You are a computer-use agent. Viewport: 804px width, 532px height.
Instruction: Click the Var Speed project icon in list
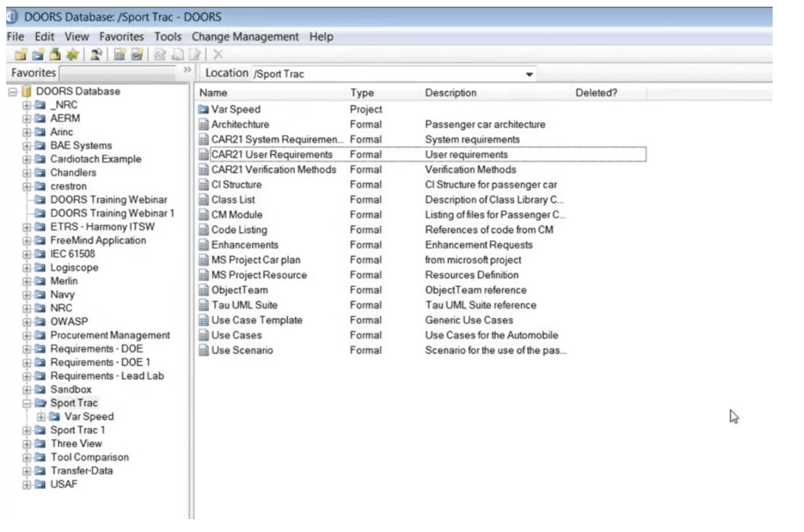coord(204,109)
